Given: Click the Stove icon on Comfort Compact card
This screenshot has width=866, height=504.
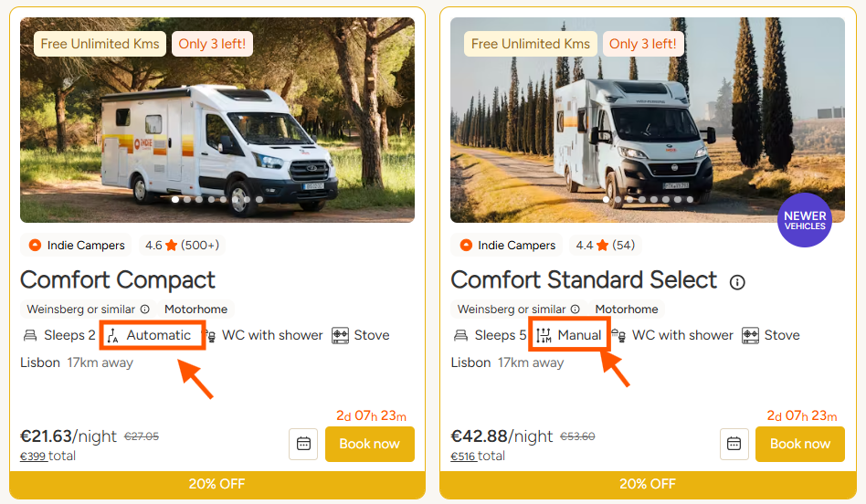Looking at the screenshot, I should (340, 335).
